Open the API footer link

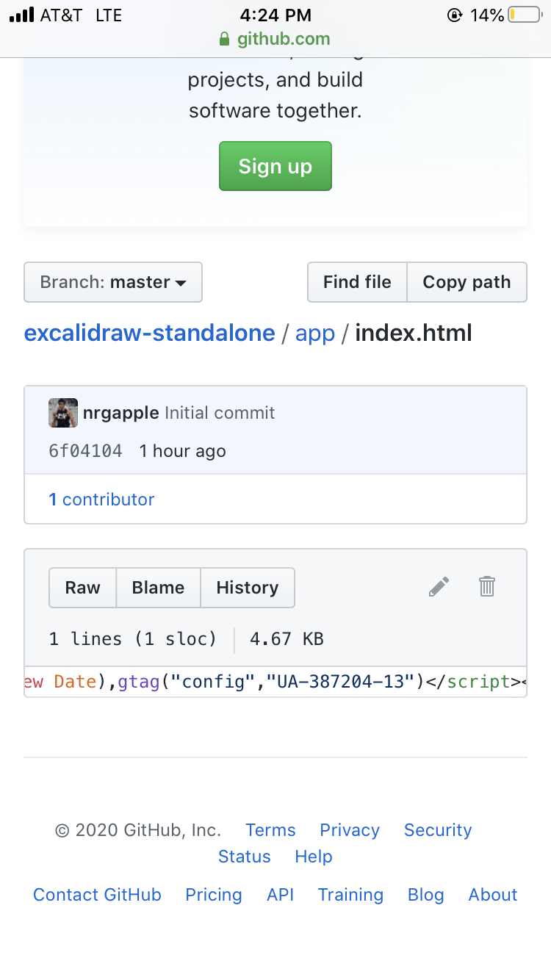[280, 895]
